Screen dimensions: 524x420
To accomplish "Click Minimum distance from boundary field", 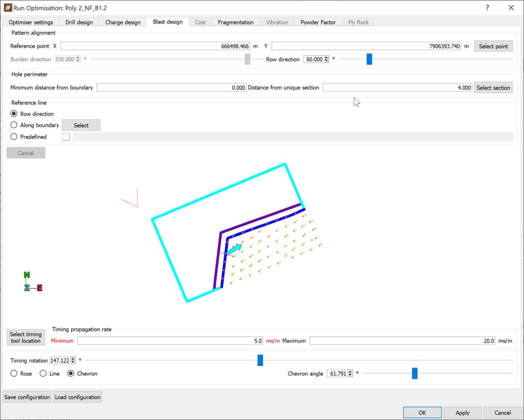I will (171, 87).
